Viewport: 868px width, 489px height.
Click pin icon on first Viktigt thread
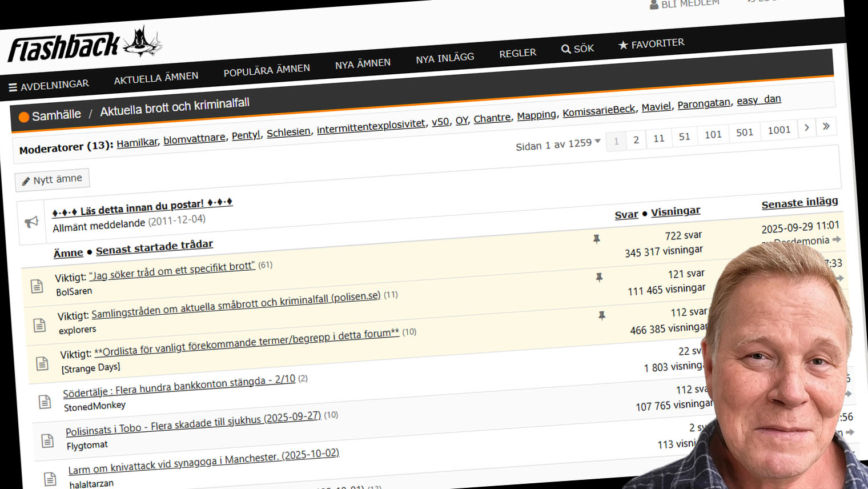596,239
